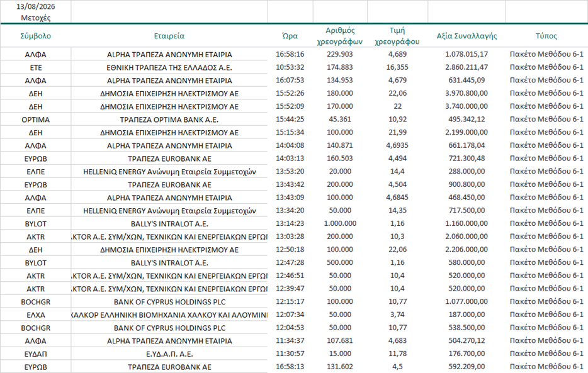588x373 pixels.
Task: Click value cell 187.000,00
Action: [x=466, y=315]
